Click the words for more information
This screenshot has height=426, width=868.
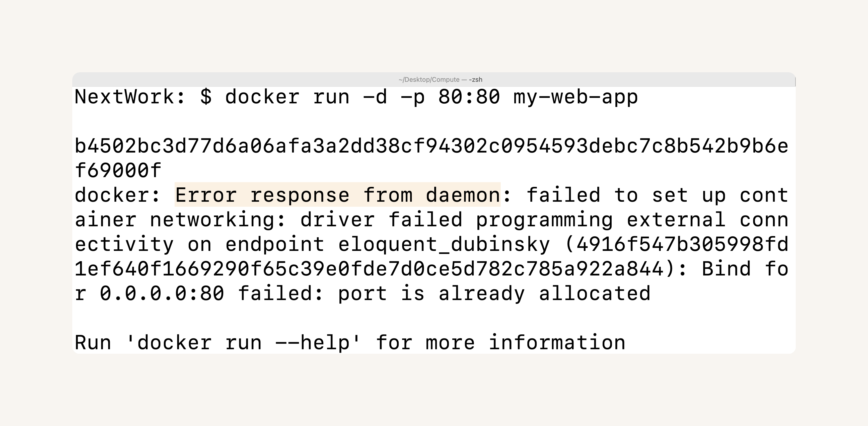[501, 342]
